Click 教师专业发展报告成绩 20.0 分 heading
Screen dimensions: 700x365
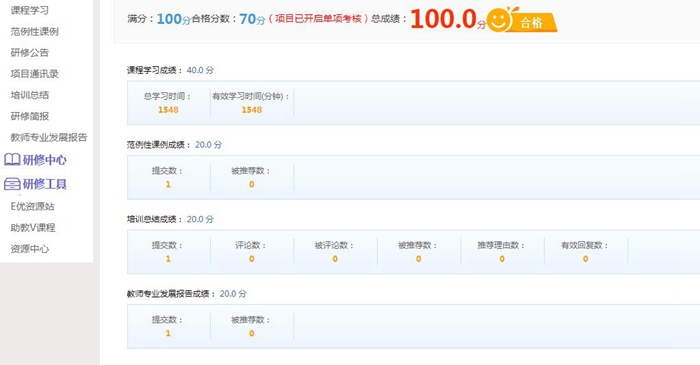click(187, 294)
